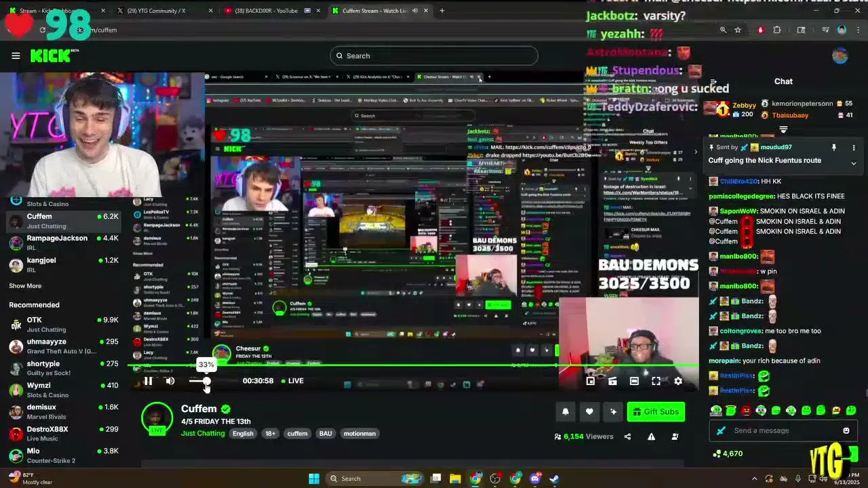Open the emoji picker in chat

point(846,430)
